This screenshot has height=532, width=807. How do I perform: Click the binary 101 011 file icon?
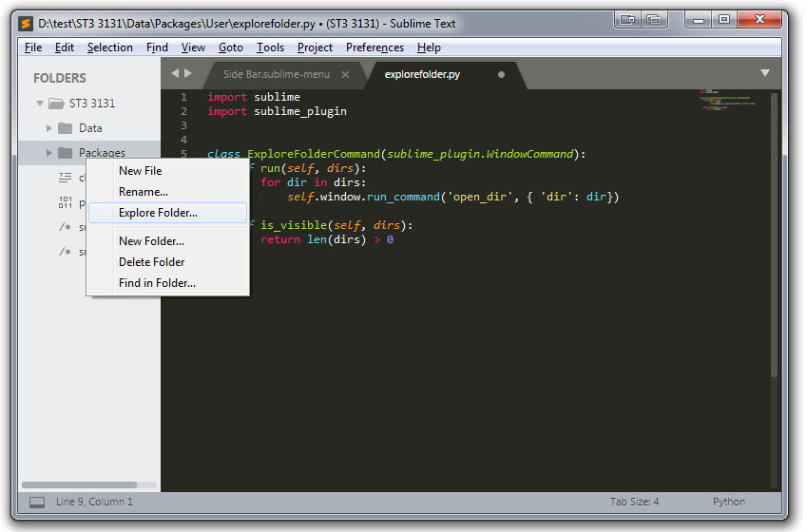point(66,202)
